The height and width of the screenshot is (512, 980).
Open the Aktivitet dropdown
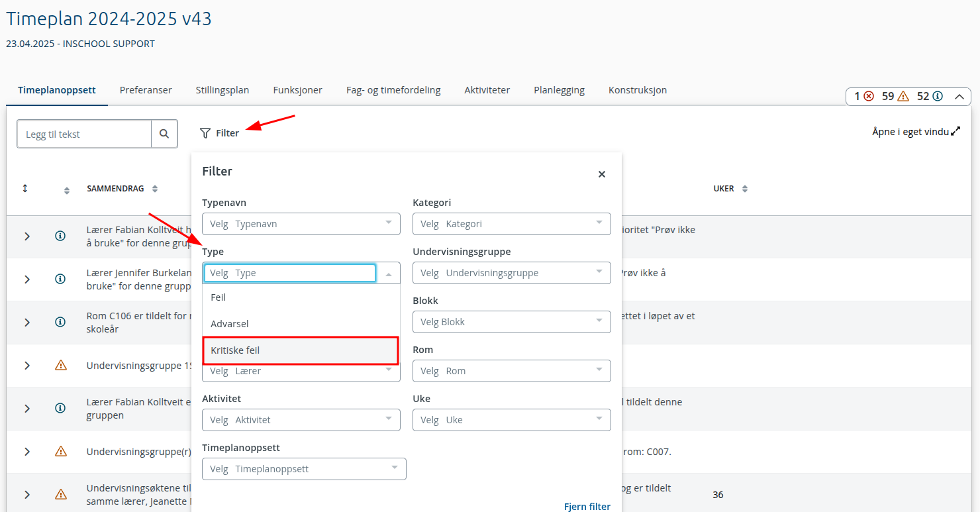pyautogui.click(x=301, y=420)
